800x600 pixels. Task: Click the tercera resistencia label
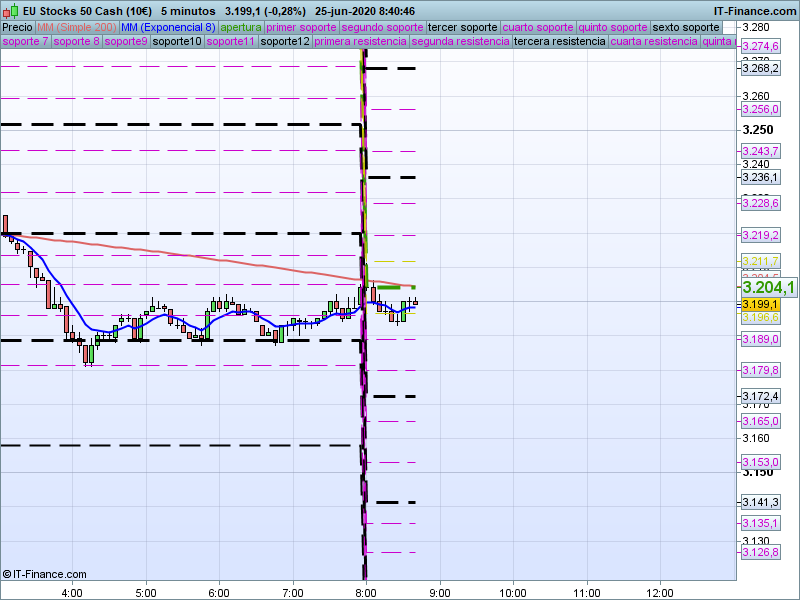(x=558, y=42)
